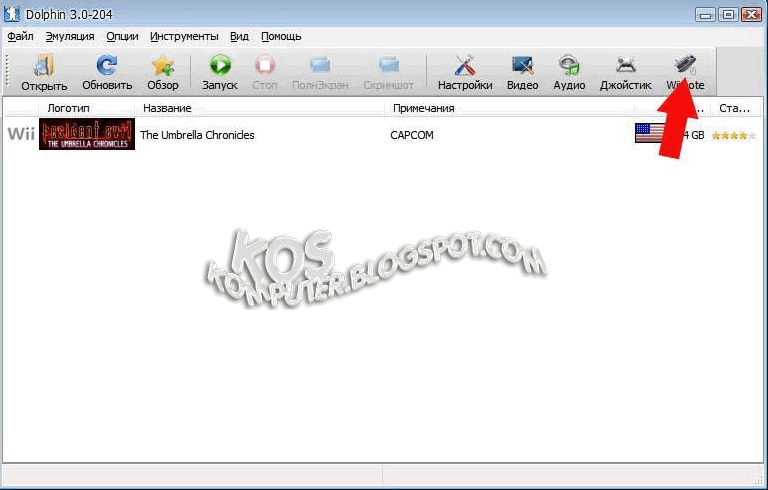Close the Dolphin window
The width and height of the screenshot is (768, 490).
click(751, 14)
